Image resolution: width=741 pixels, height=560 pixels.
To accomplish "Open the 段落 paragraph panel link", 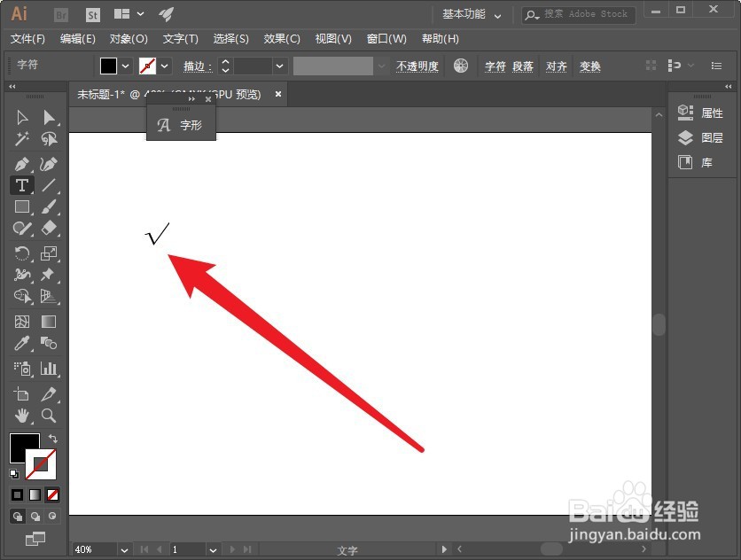I will [x=523, y=66].
